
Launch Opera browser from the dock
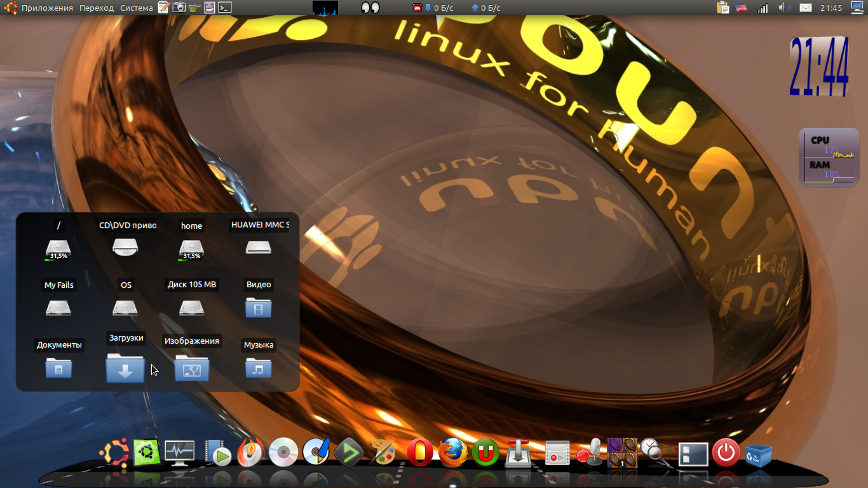click(x=419, y=453)
